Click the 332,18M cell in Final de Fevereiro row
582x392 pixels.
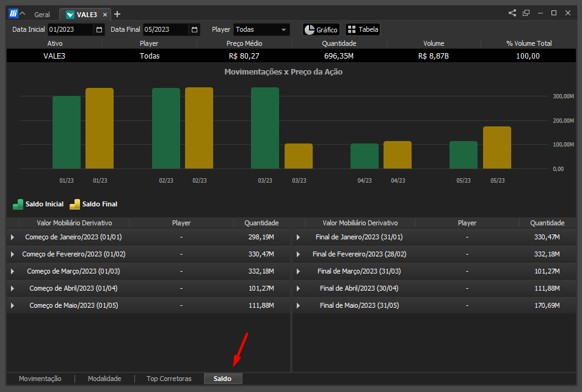click(x=547, y=254)
